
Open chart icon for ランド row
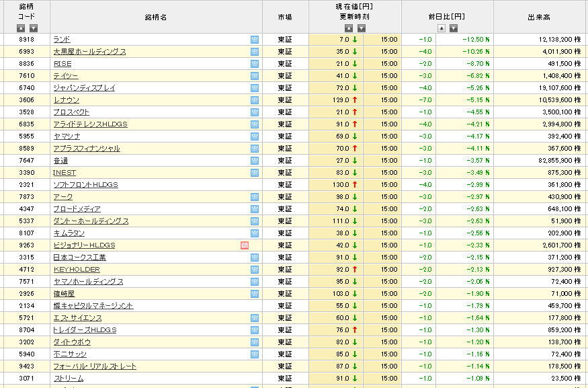coord(255,40)
